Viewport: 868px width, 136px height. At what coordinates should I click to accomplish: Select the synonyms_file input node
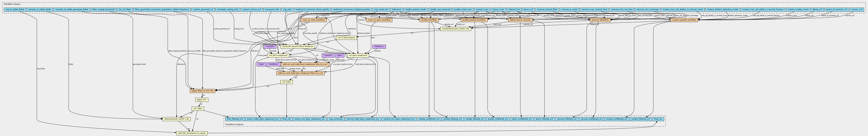(272, 10)
